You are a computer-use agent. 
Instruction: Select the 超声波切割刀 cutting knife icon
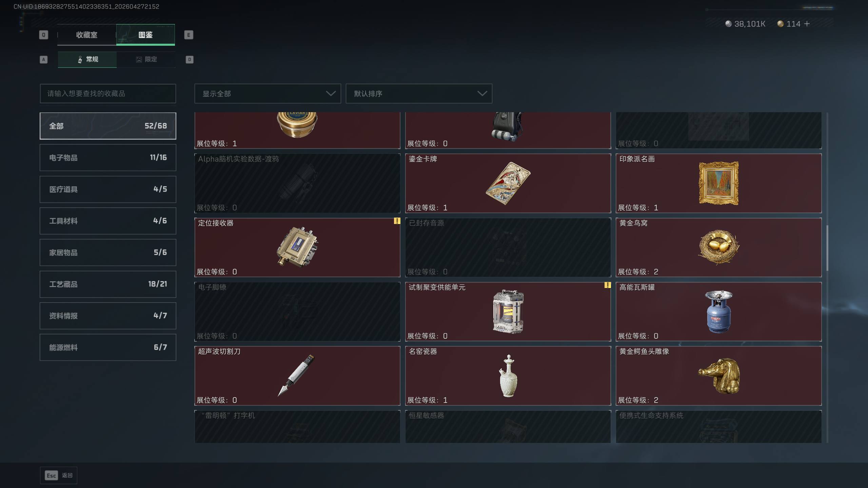pyautogui.click(x=296, y=375)
